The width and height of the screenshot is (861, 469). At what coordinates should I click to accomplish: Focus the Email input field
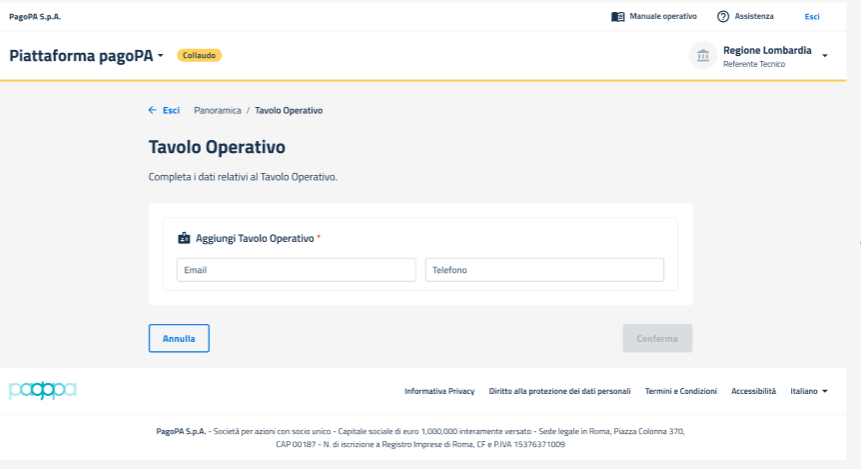[x=296, y=270]
